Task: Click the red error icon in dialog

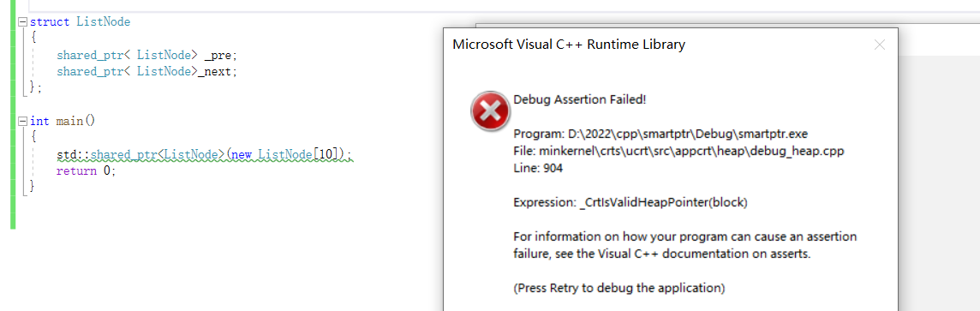Action: 491,112
